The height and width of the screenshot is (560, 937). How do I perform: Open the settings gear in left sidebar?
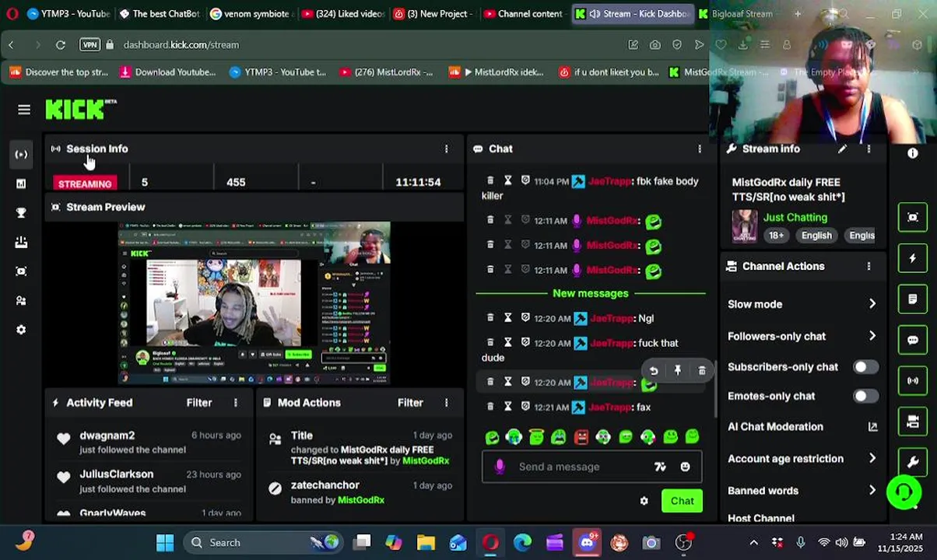pos(21,330)
